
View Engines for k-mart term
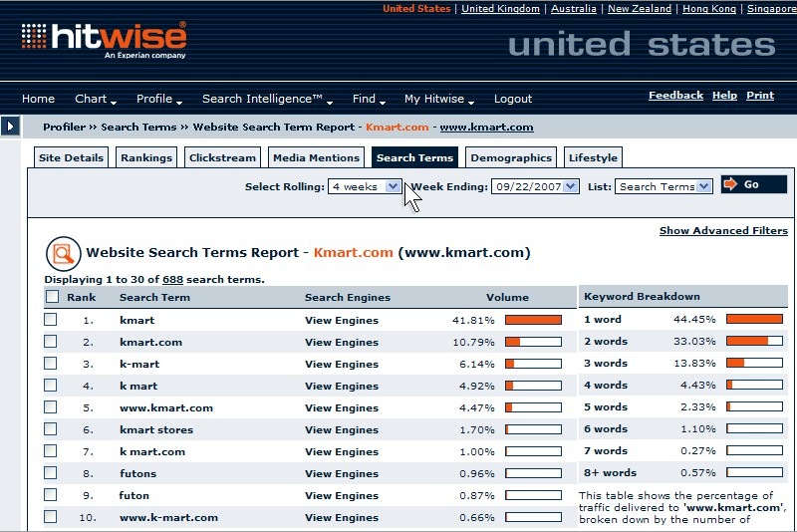point(342,364)
